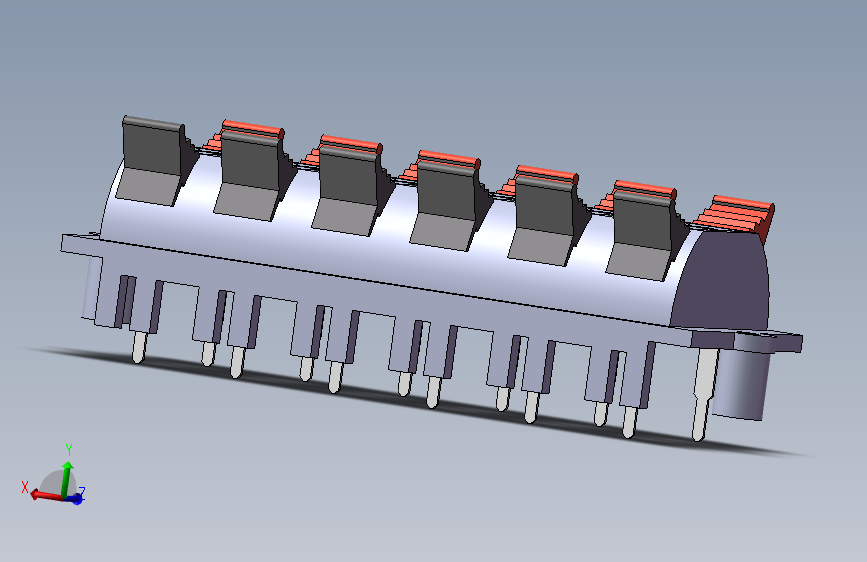Select the leftmost dark gray lever without orange top

pos(153,160)
